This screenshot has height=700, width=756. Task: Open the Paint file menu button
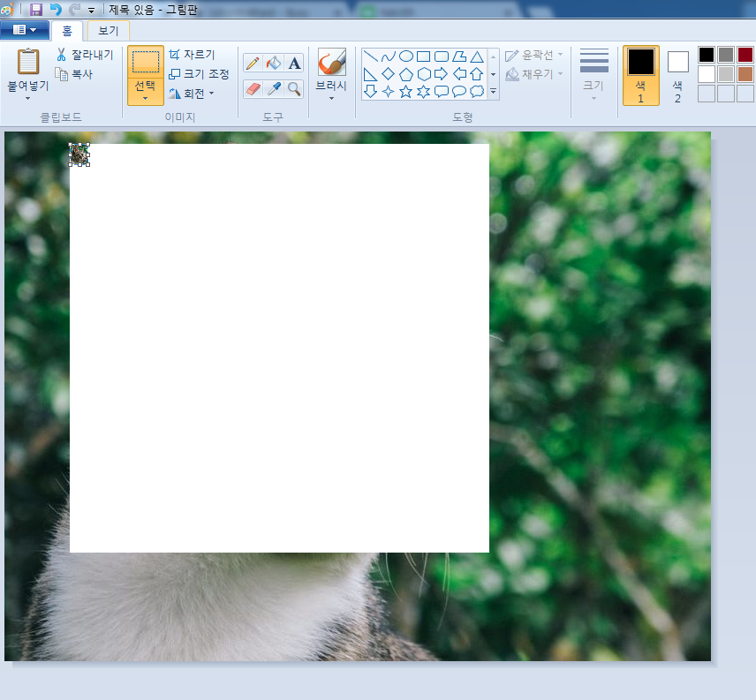pos(25,30)
